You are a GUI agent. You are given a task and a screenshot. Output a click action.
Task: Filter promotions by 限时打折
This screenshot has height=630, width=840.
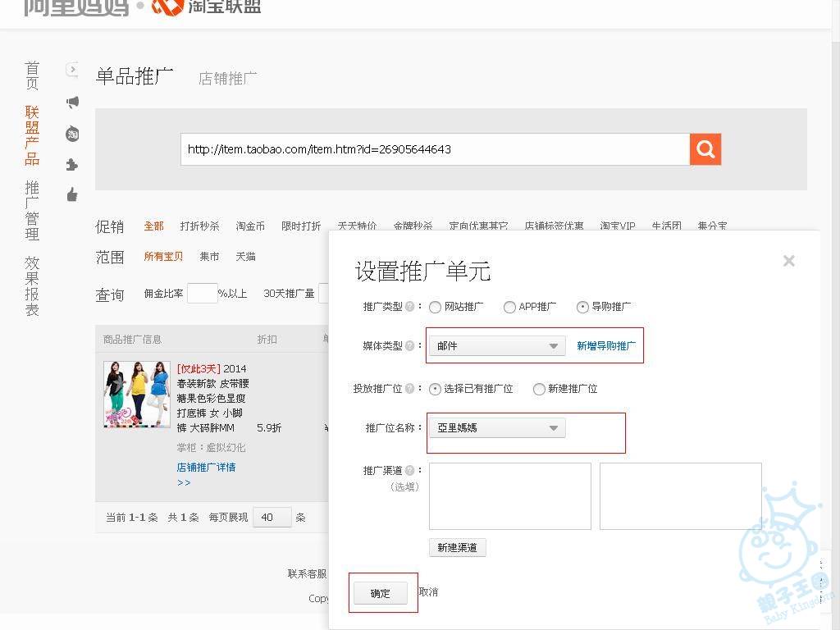pos(301,226)
